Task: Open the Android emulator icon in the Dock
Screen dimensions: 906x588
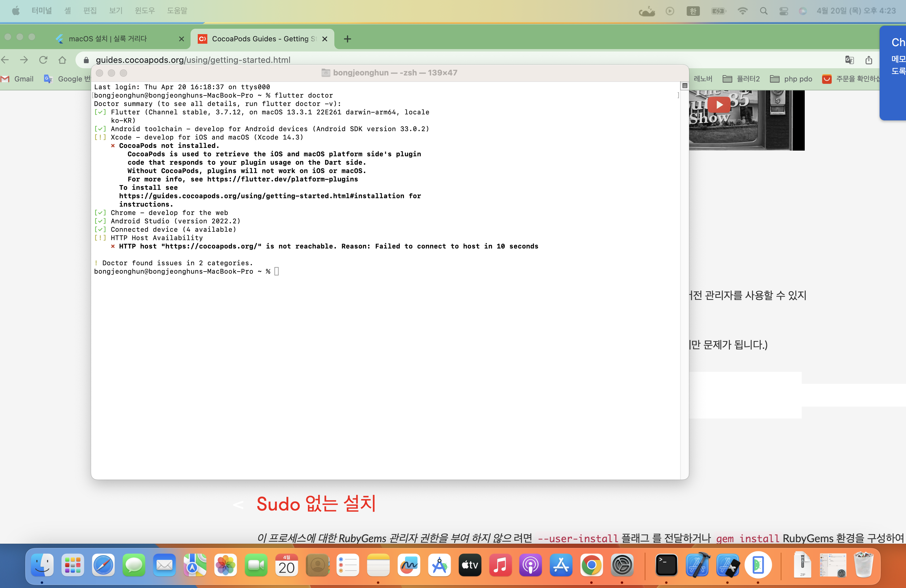Action: (x=758, y=565)
